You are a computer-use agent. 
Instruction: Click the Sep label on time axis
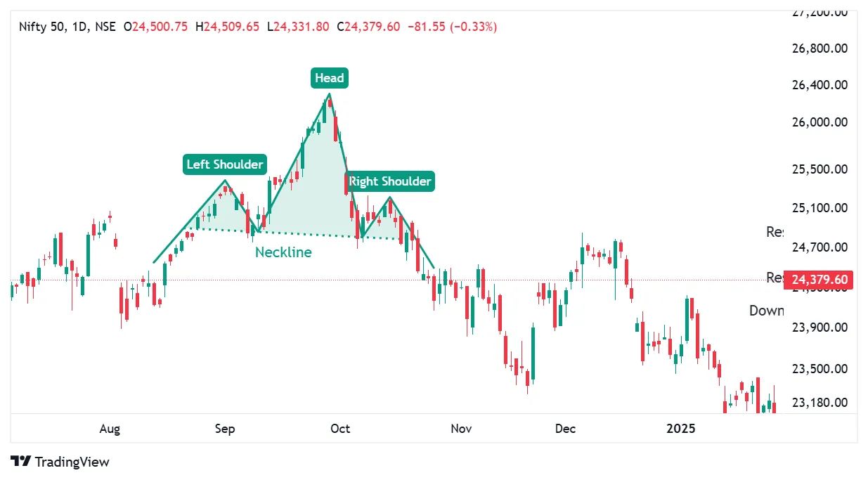[225, 428]
